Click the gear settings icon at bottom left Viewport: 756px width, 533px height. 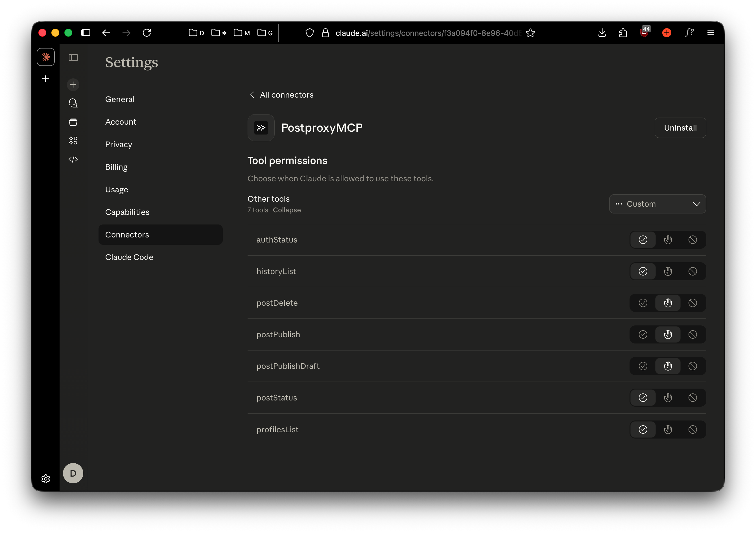coord(46,479)
